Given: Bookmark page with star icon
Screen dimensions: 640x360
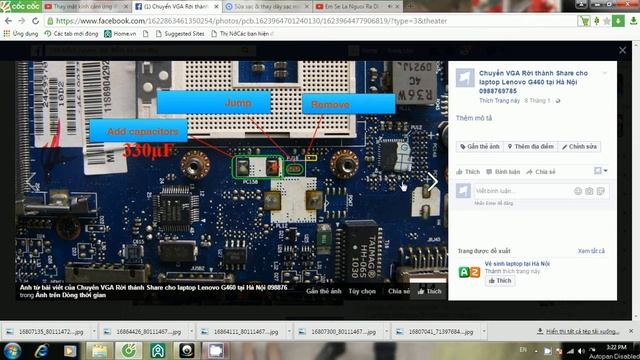Looking at the screenshot, I should tap(607, 21).
